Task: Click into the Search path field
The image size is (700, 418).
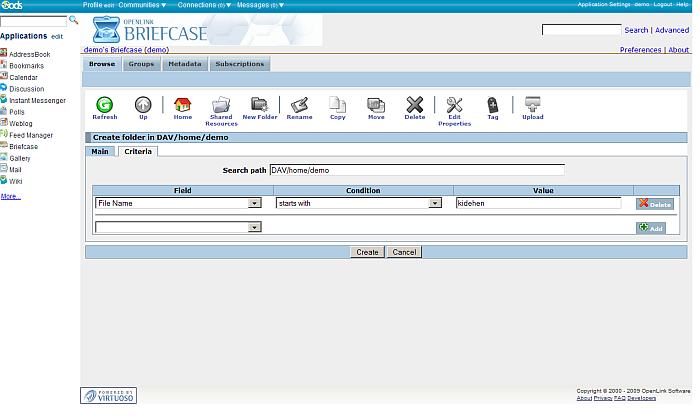Action: [x=416, y=170]
